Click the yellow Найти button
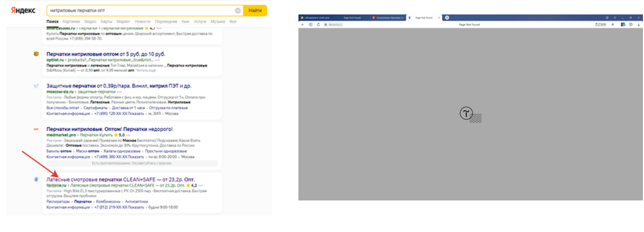 coord(255,10)
